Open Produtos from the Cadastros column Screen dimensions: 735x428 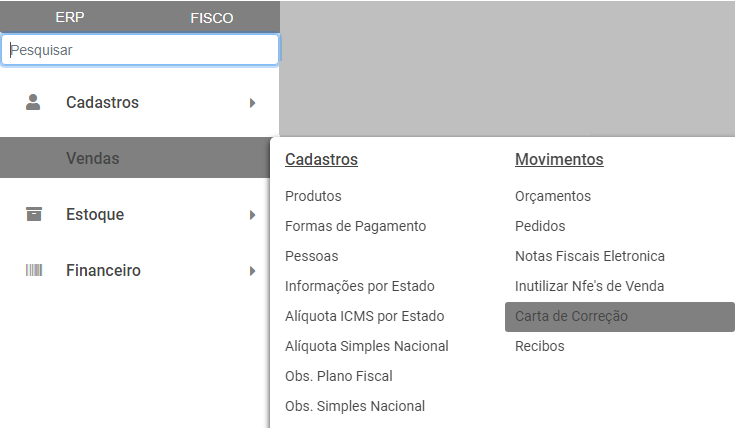(x=313, y=196)
